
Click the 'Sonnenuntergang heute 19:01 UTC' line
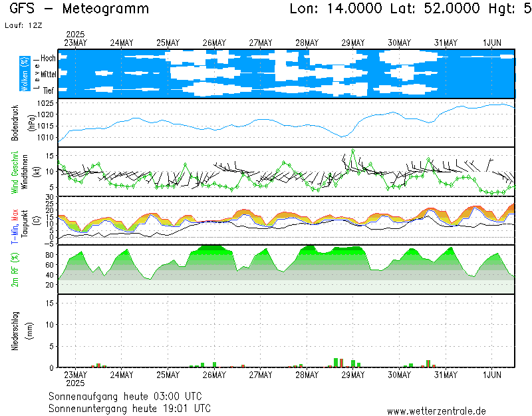coord(130,408)
